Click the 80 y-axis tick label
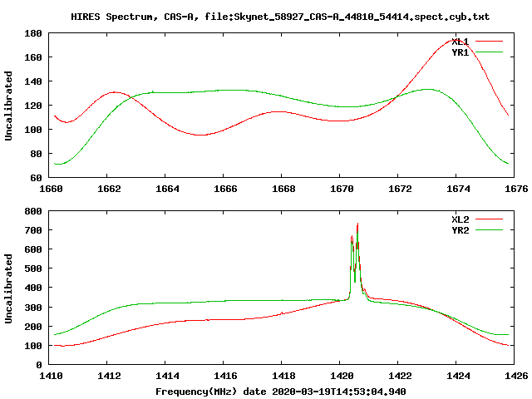 37,154
